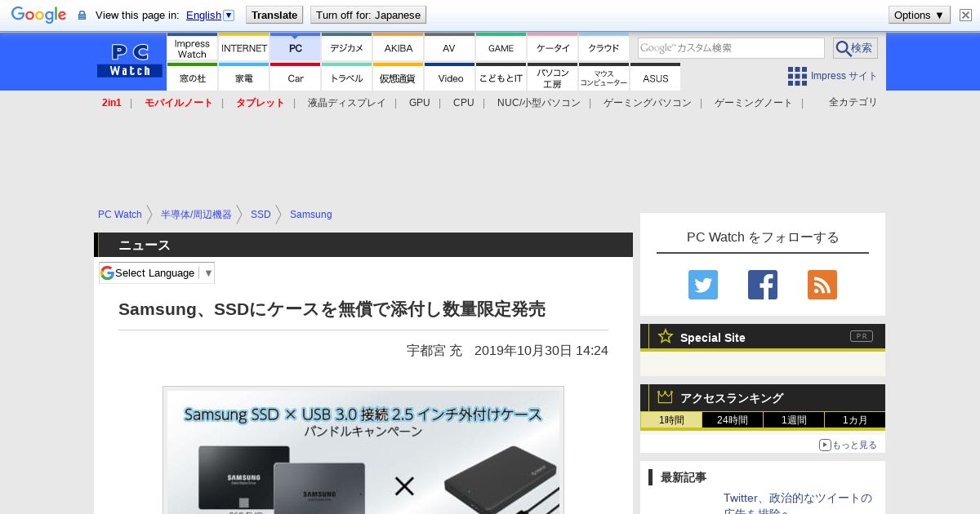
Task: Click the Google logo in translate bar
Action: (38, 15)
